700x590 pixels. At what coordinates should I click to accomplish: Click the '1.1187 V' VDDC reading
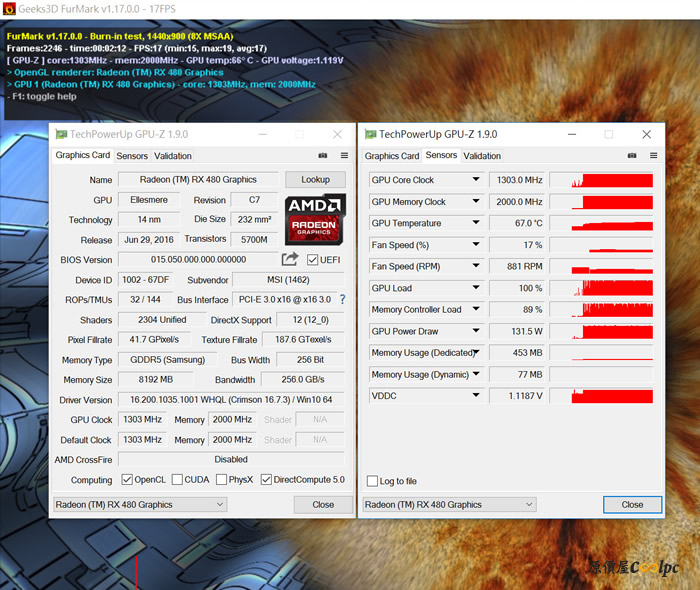pos(518,396)
